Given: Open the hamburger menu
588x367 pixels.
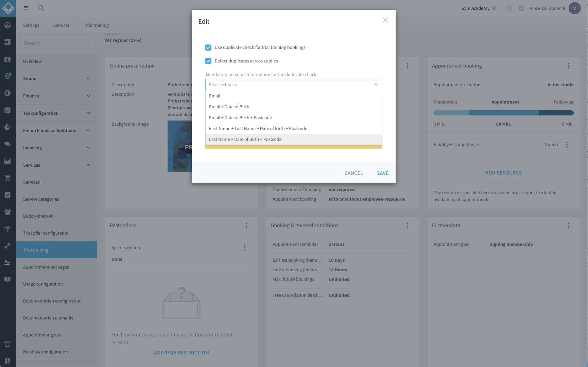Looking at the screenshot, I should click(26, 8).
